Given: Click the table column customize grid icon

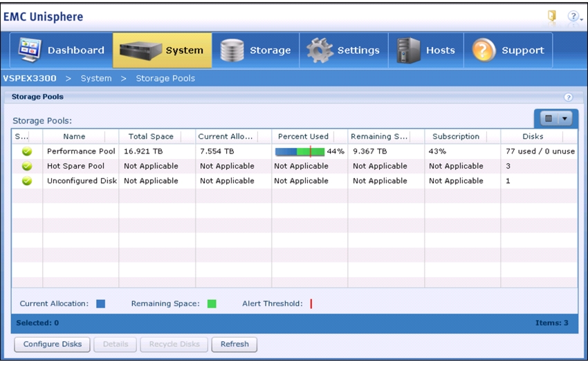Looking at the screenshot, I should (549, 119).
